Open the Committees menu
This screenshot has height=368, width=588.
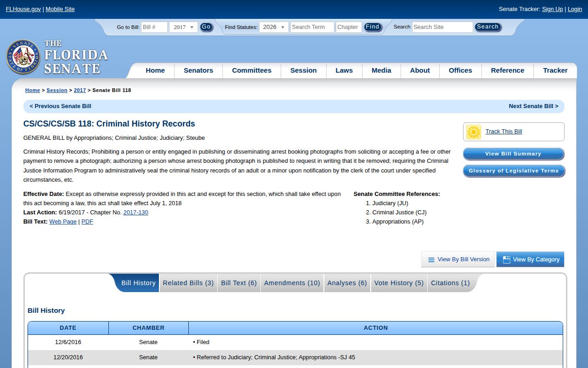click(252, 70)
